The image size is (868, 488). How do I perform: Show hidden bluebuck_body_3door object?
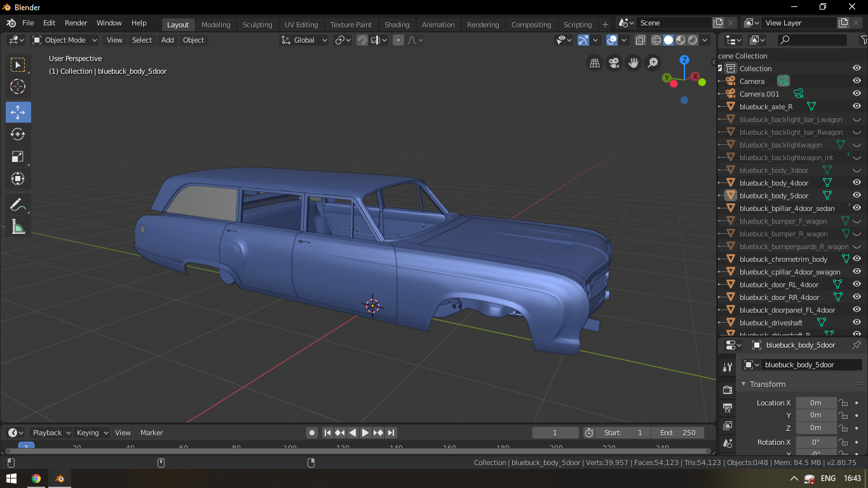click(x=857, y=170)
